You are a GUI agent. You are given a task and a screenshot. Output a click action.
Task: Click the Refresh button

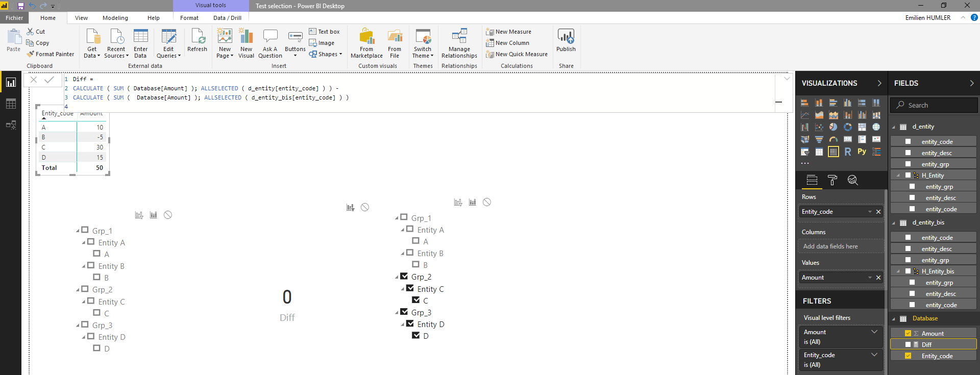tap(197, 41)
